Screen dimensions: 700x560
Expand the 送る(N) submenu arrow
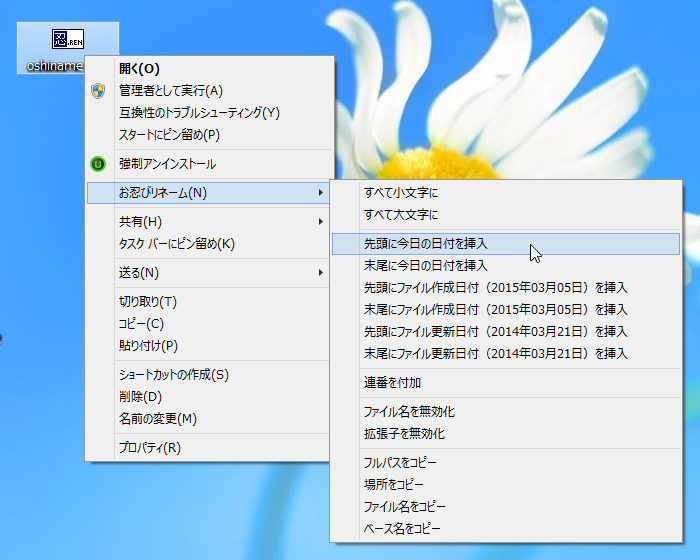[321, 272]
